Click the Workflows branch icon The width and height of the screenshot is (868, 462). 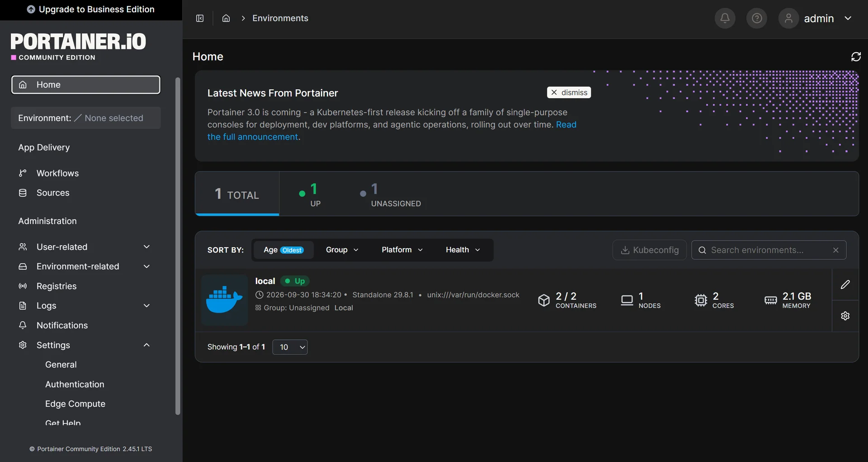pyautogui.click(x=23, y=173)
